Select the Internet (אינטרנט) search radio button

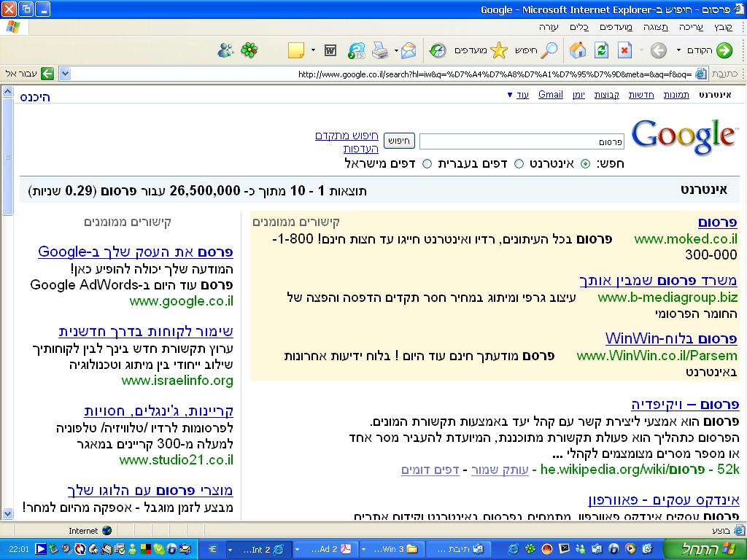click(x=586, y=164)
